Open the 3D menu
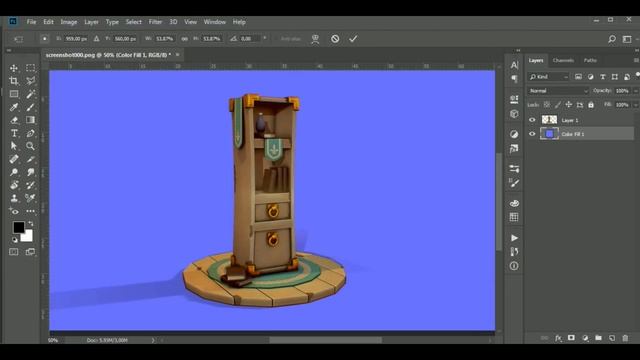Viewport: 640px width, 360px height. pos(173,22)
